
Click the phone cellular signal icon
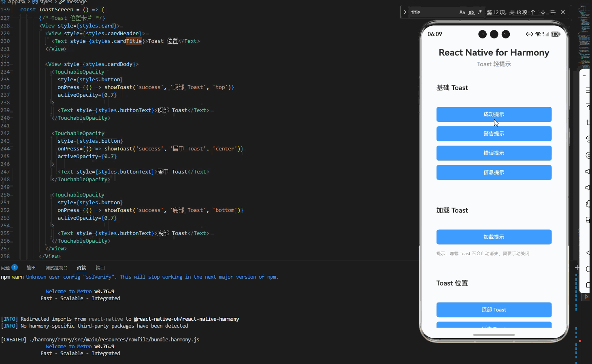click(546, 34)
